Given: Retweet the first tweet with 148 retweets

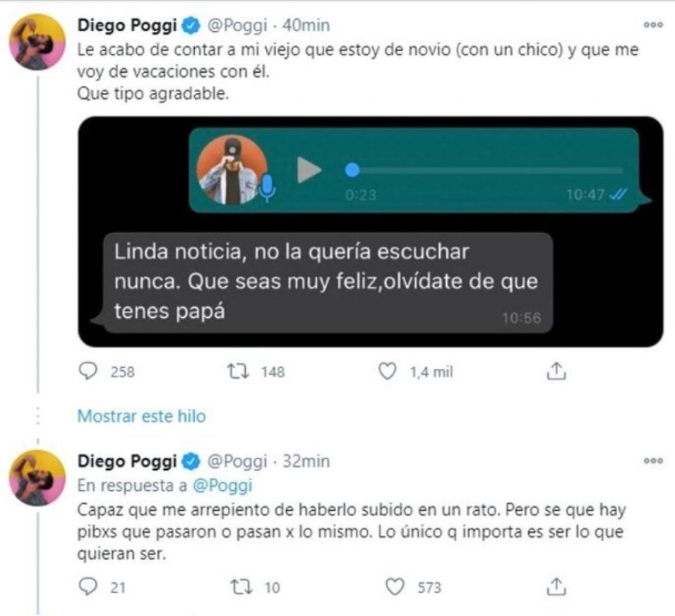Looking at the screenshot, I should [x=238, y=372].
